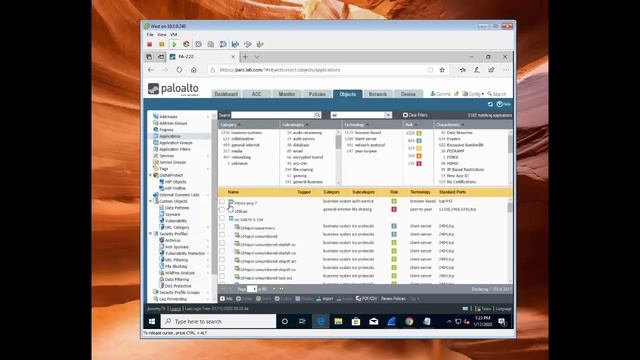The height and width of the screenshot is (360, 640).
Task: Switch to the Network tab
Action: click(x=378, y=94)
